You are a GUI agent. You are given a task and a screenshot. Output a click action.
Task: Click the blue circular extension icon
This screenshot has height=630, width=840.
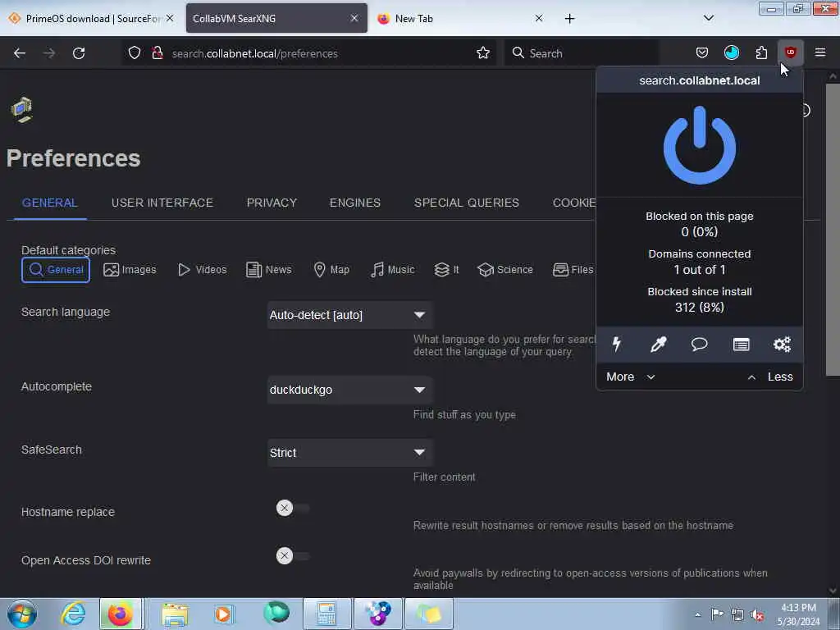point(731,52)
